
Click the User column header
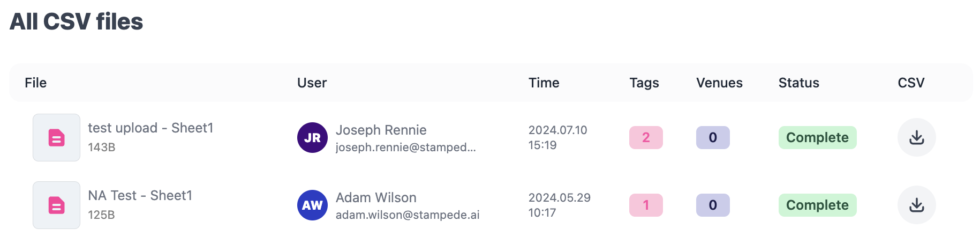tap(312, 83)
